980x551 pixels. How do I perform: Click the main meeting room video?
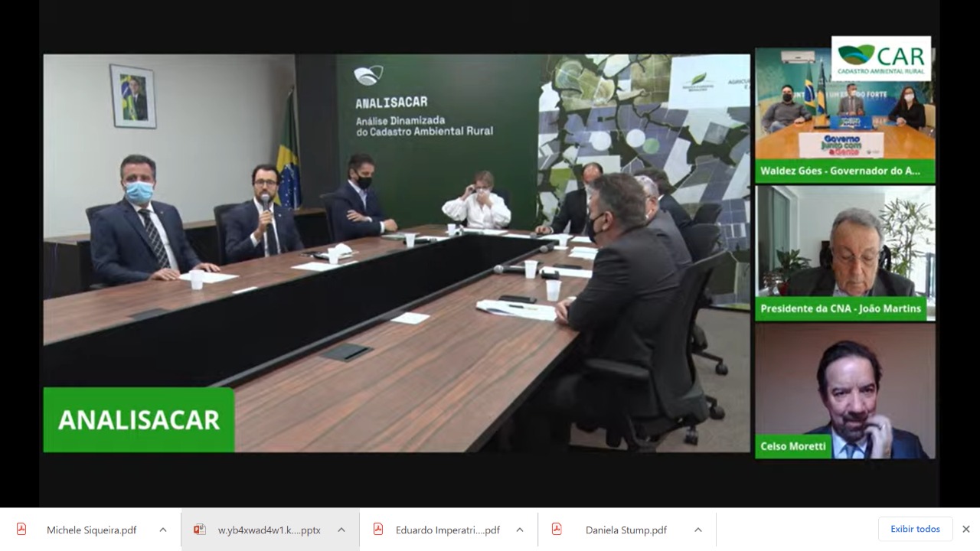[x=397, y=253]
